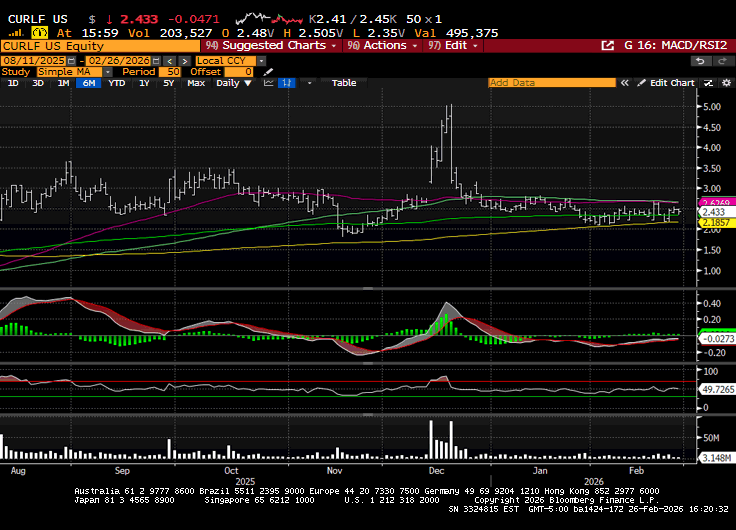
Task: Click Simple MA study field
Action: click(x=69, y=72)
